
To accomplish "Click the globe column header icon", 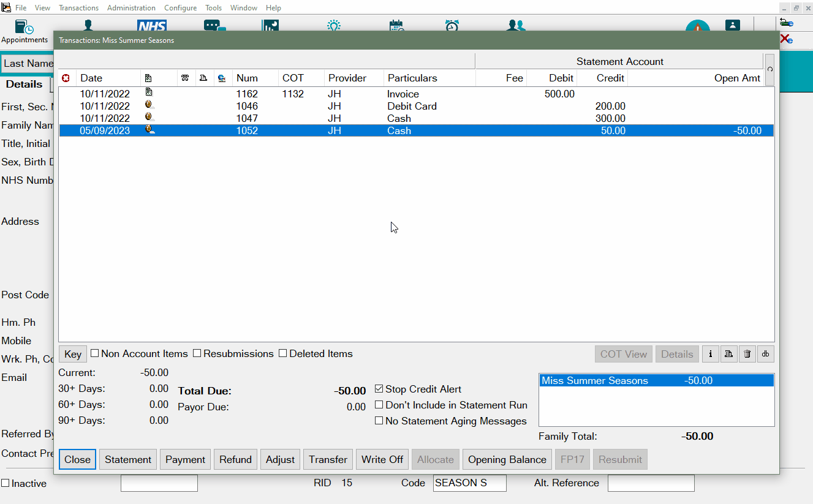I will [x=222, y=78].
